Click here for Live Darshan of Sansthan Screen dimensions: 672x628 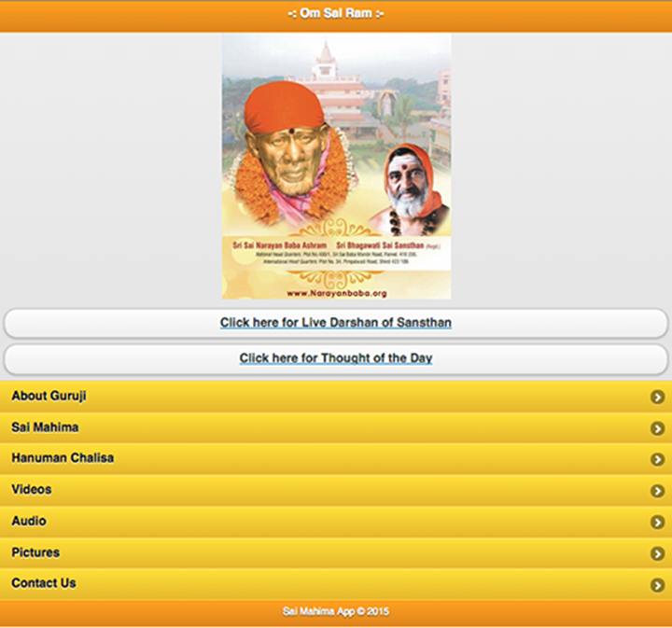(x=336, y=323)
